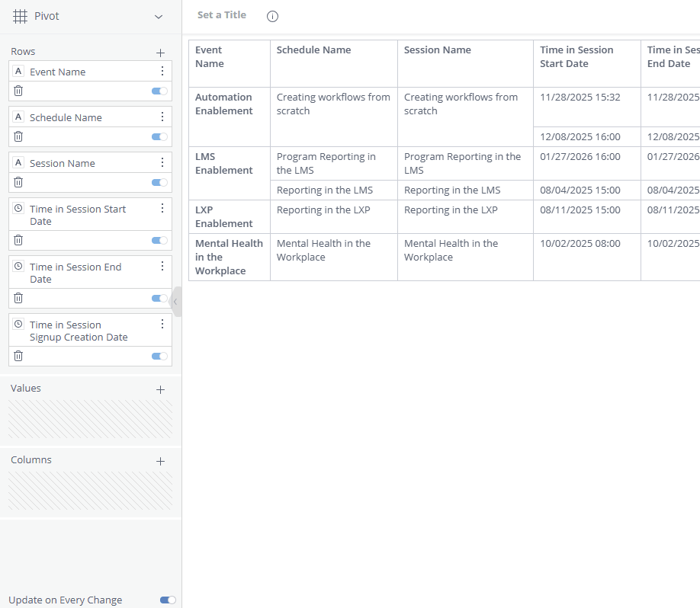Turn off Update on Every Change

168,600
